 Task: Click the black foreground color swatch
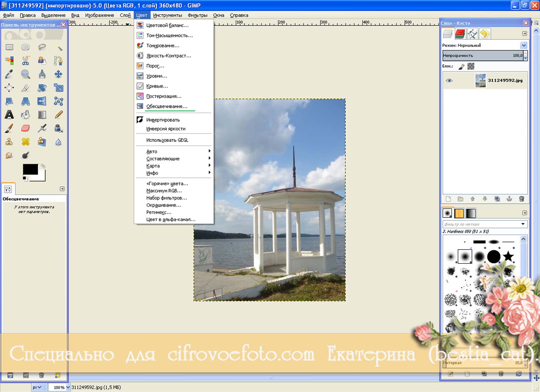pyautogui.click(x=30, y=169)
